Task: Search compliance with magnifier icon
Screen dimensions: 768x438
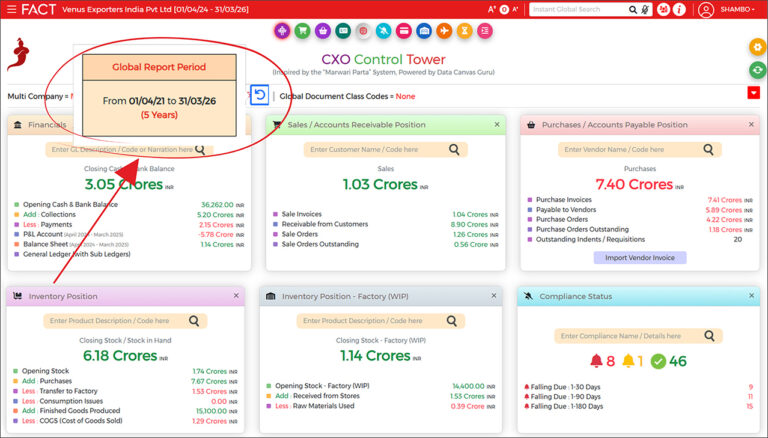Action: pyautogui.click(x=709, y=336)
